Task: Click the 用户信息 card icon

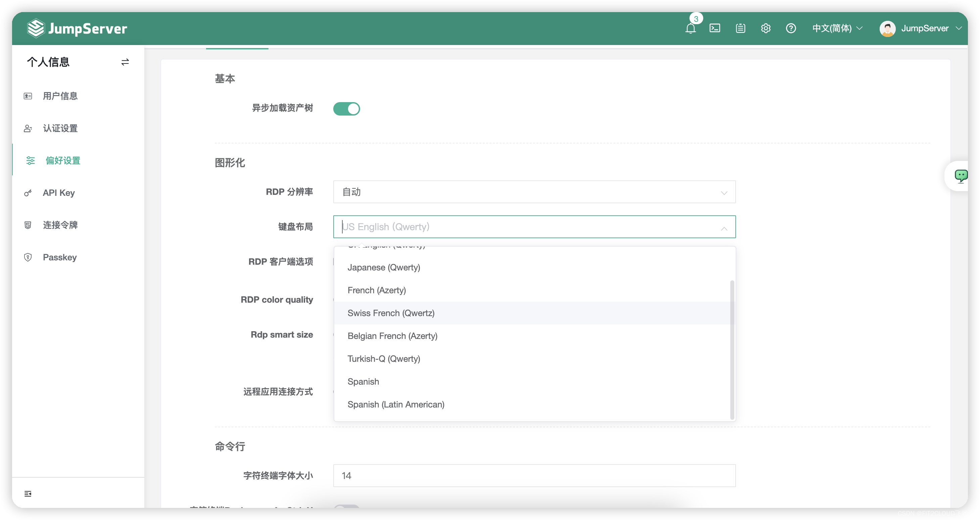Action: coord(28,96)
